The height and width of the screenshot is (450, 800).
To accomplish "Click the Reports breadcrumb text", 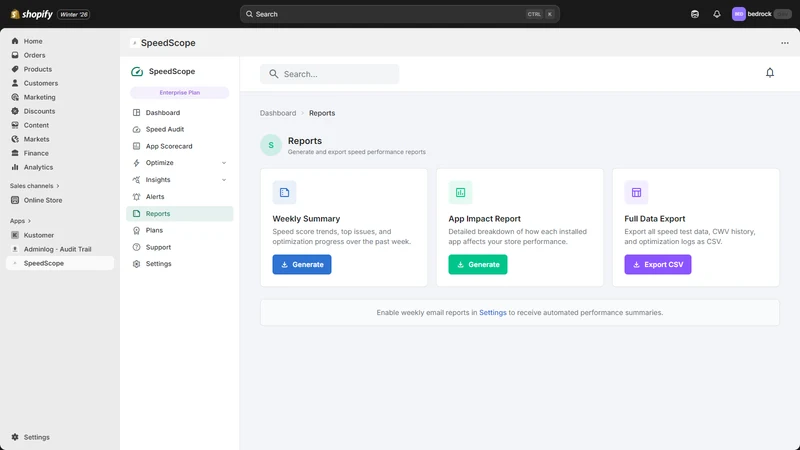I will [322, 113].
